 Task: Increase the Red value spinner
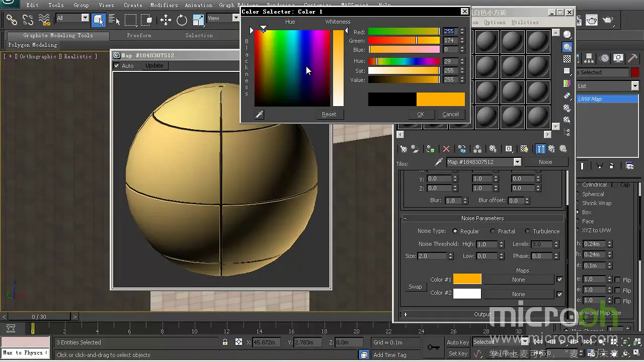(x=462, y=30)
